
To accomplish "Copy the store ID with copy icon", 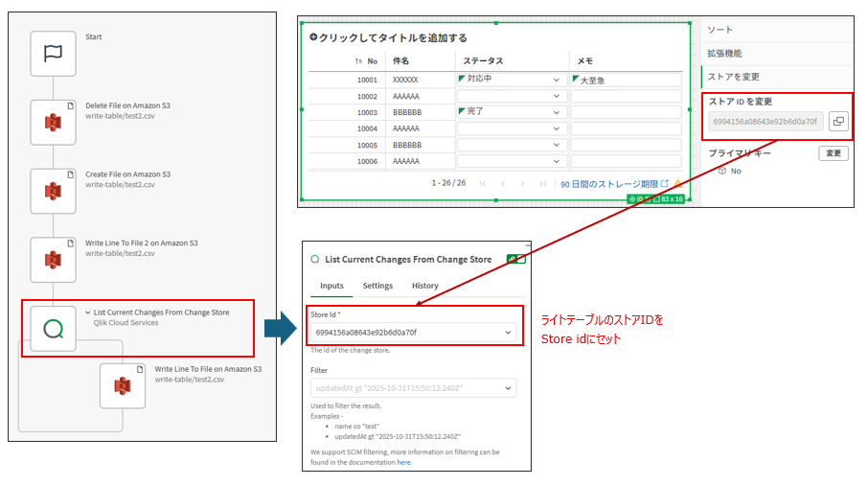I will point(837,122).
